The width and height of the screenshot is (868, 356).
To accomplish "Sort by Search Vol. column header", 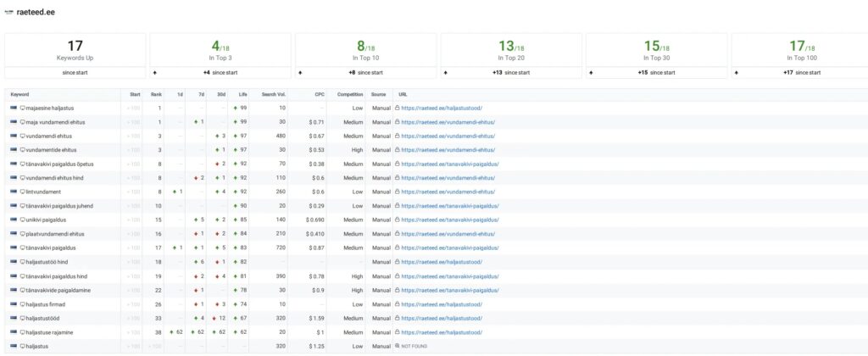I will (x=275, y=95).
